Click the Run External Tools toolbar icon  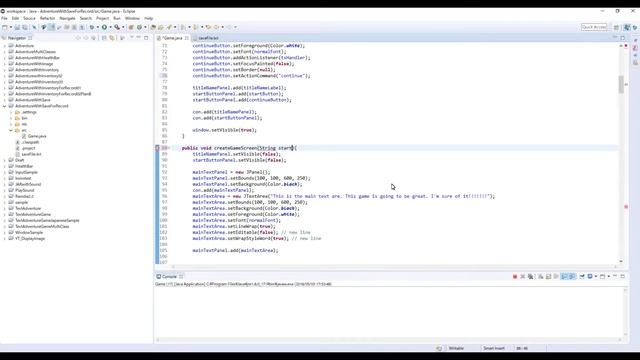[117, 27]
